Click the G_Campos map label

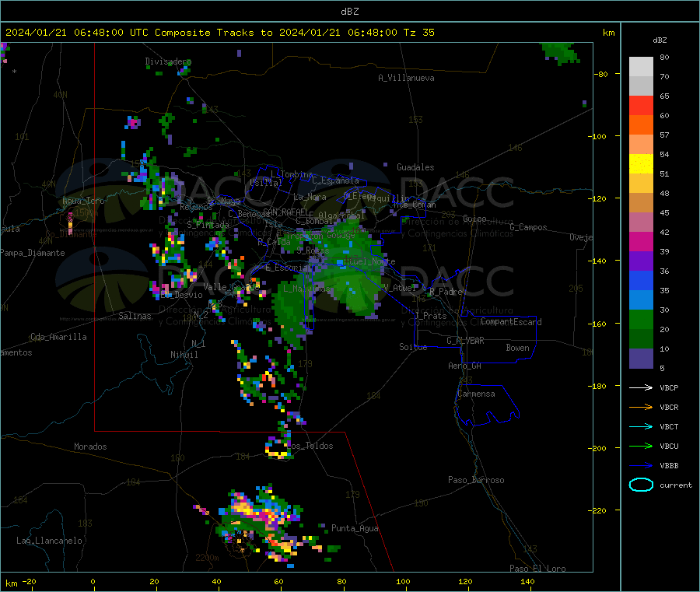528,227
